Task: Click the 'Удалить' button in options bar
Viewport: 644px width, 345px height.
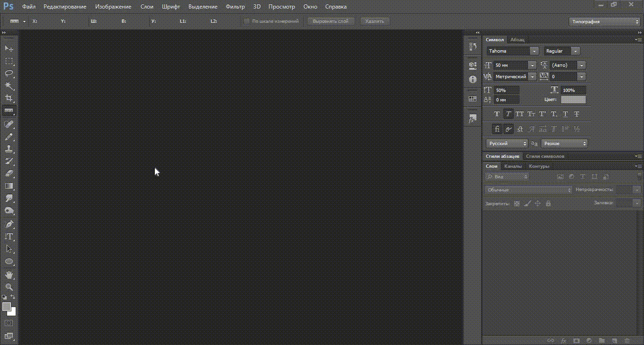Action: pyautogui.click(x=375, y=21)
